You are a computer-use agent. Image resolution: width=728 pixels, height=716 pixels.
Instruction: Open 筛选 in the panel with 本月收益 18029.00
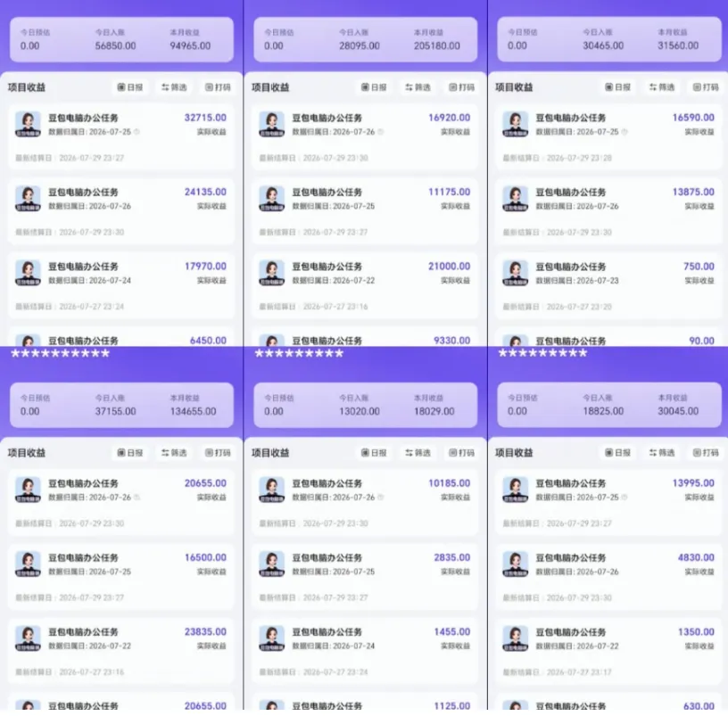point(418,453)
